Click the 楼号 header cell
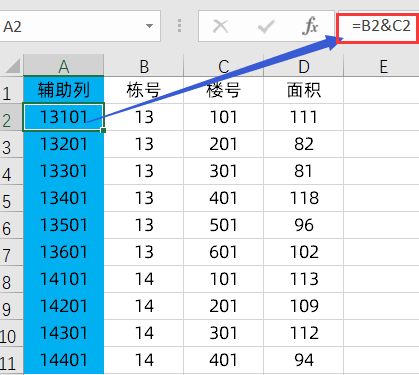The height and width of the screenshot is (375, 419). click(224, 90)
